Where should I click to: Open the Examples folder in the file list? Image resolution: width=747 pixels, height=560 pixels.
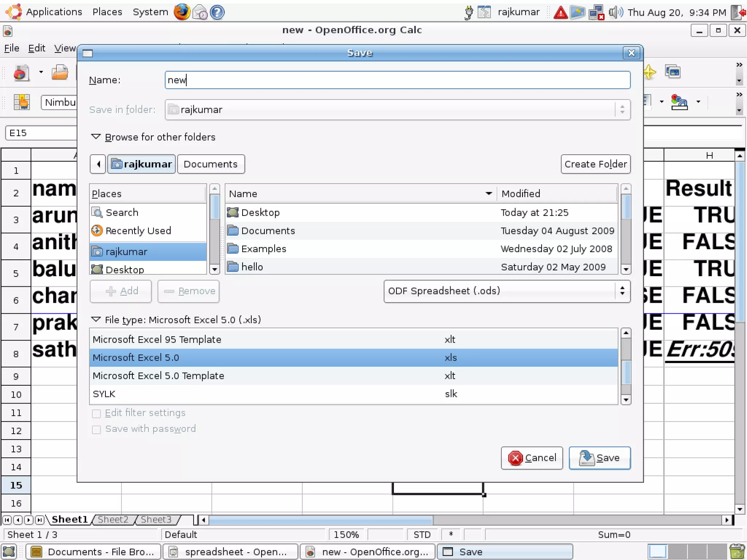coord(263,249)
